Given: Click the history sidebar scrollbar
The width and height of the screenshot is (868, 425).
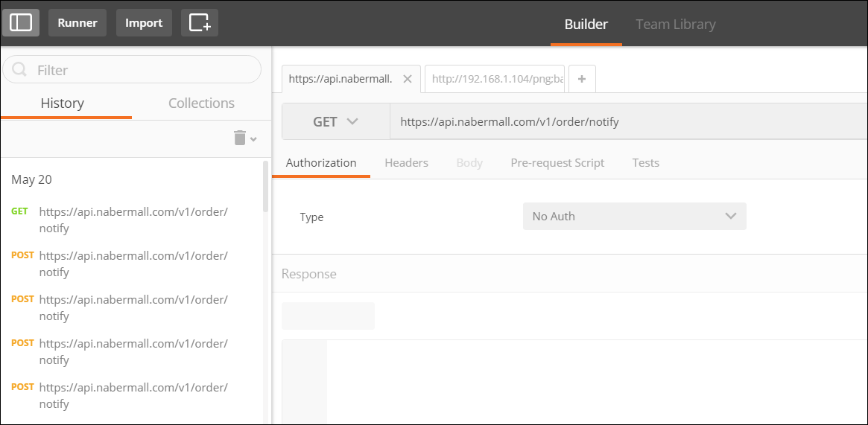Looking at the screenshot, I should point(266,187).
